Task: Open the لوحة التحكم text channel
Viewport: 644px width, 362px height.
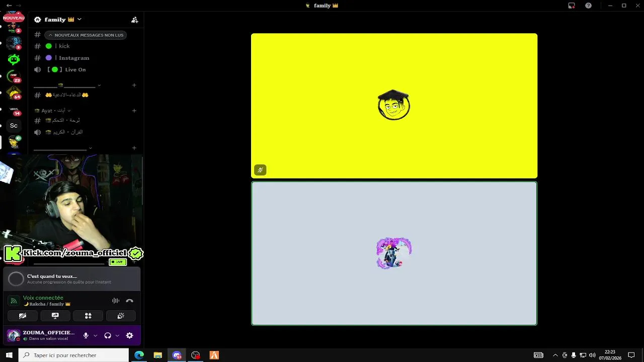Action: 85,121
